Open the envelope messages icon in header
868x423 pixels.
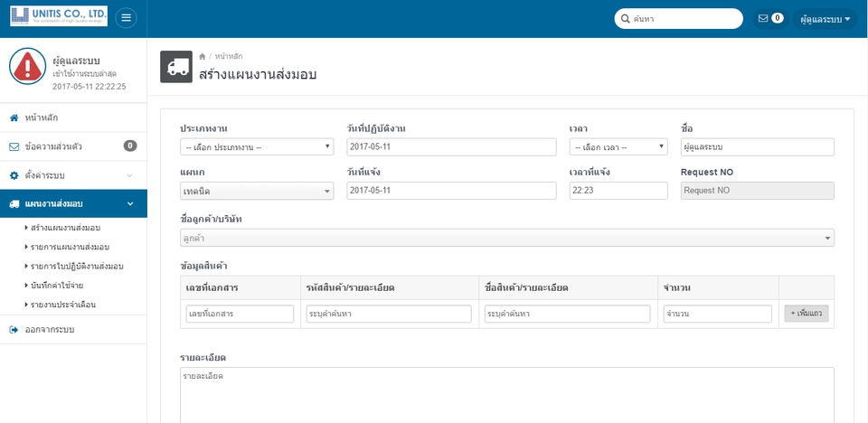[x=763, y=18]
